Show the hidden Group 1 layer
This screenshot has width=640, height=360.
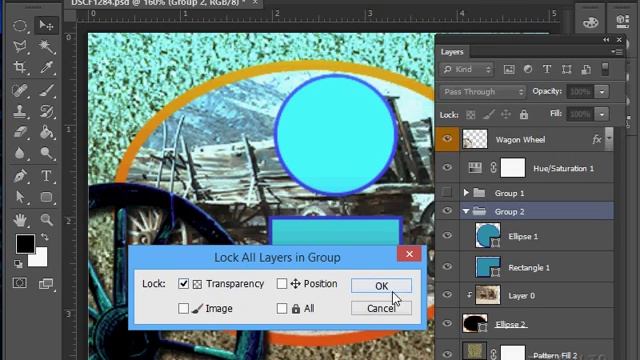tap(447, 192)
